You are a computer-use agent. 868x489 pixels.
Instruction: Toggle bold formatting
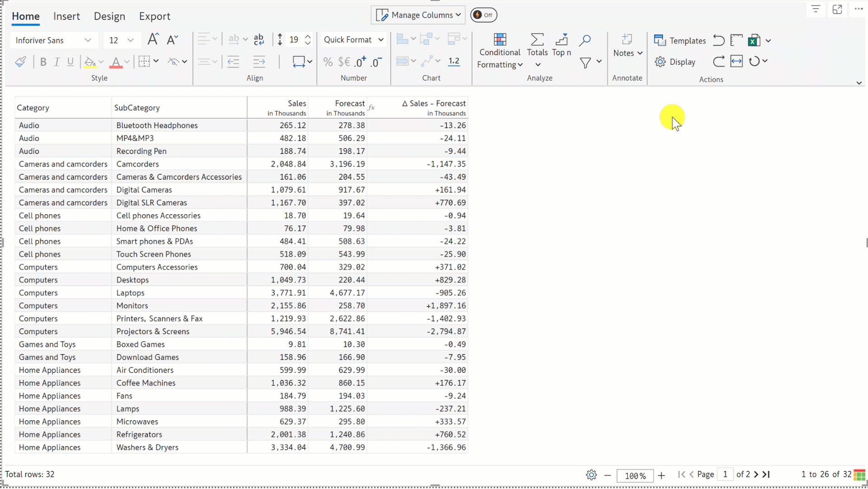[43, 62]
